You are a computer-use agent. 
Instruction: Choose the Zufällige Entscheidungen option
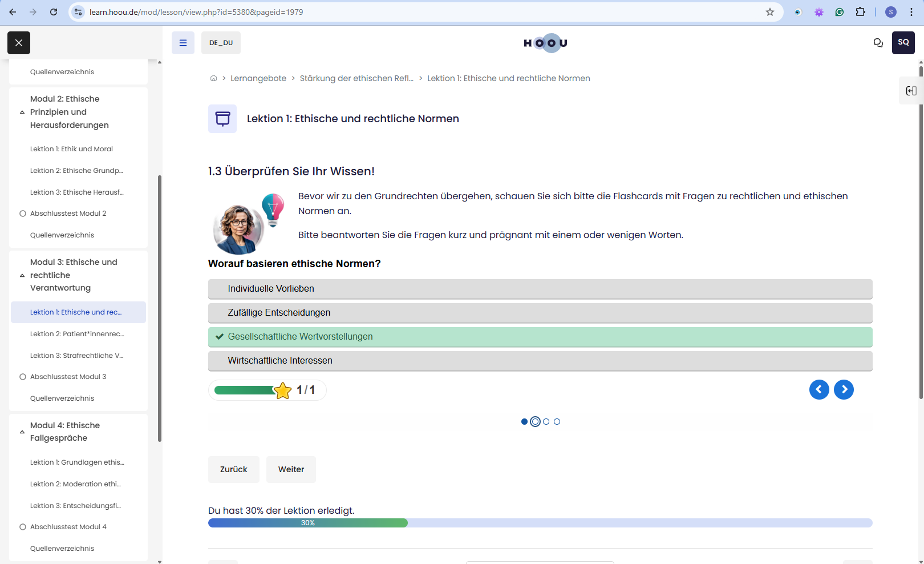click(540, 313)
